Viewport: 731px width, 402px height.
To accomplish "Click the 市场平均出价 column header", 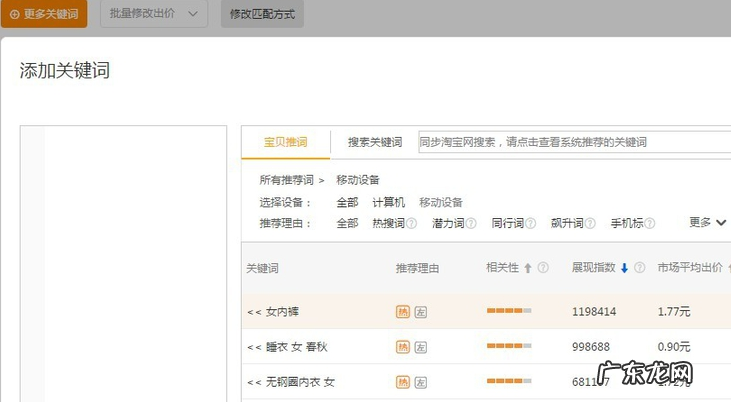I will [x=690, y=267].
